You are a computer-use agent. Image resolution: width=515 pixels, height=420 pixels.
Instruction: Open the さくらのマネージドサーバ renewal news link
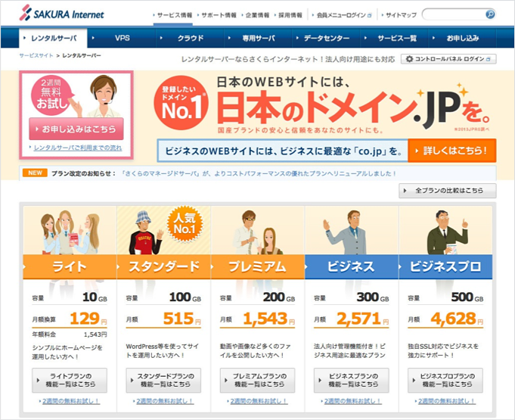point(259,173)
